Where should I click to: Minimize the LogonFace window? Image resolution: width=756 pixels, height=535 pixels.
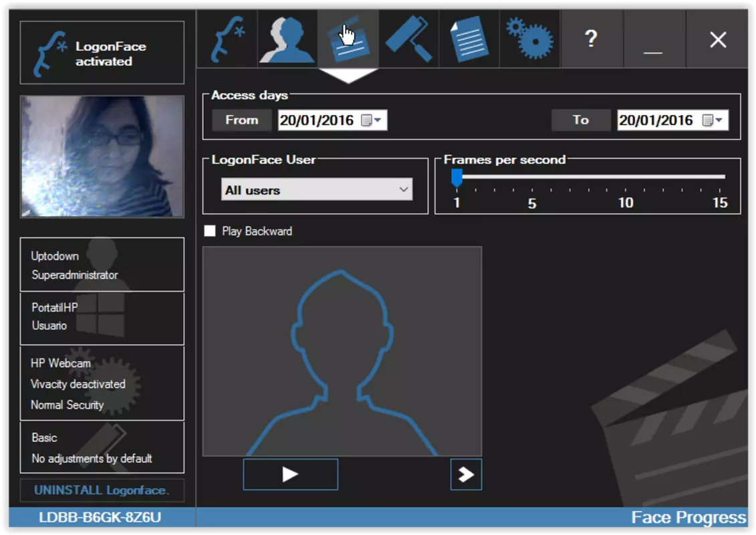654,39
